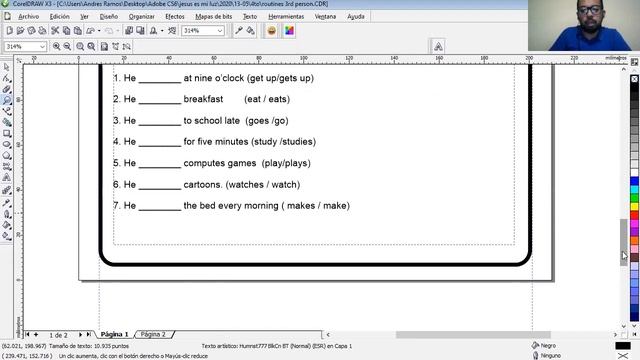Click the Export icon
Image resolution: width=640 pixels, height=360 pixels.
point(140,31)
